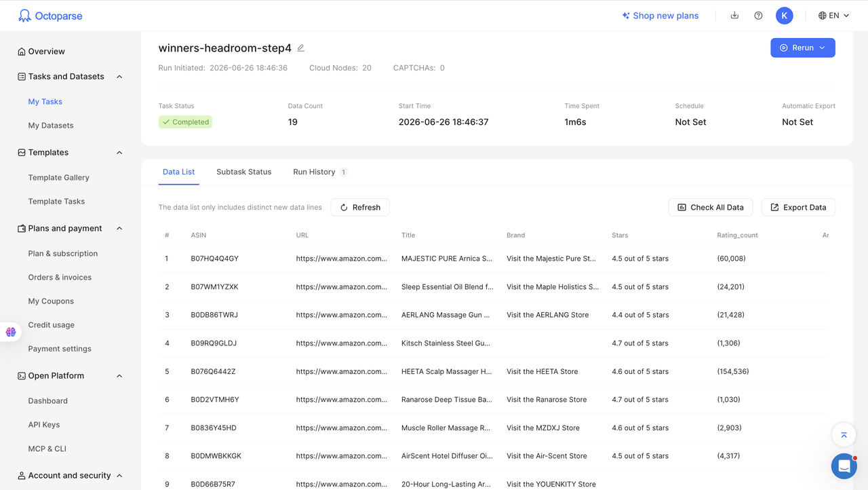Open My Coupons page

click(x=51, y=301)
